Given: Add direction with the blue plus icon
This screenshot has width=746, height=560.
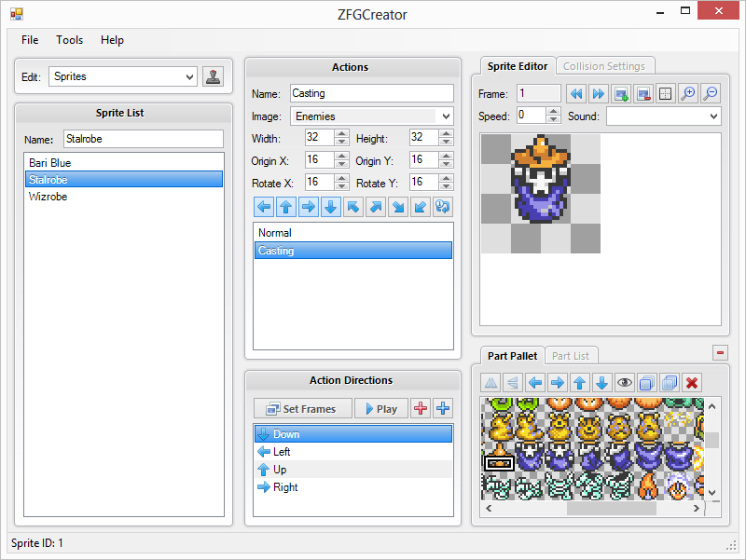Looking at the screenshot, I should (x=443, y=408).
